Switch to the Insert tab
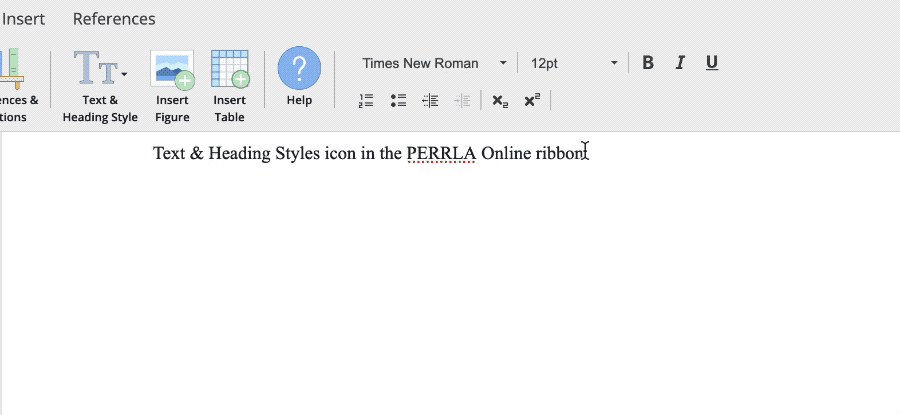This screenshot has height=415, width=900. (x=23, y=19)
